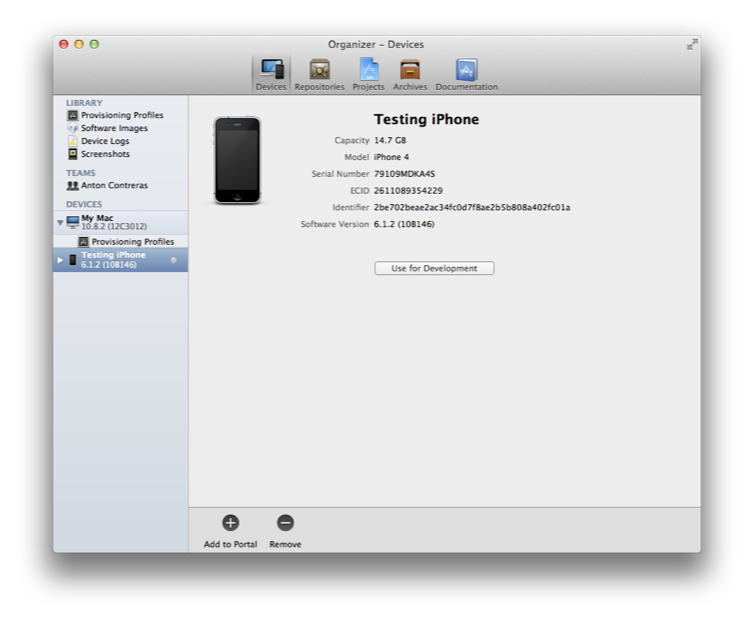Click the Add to Portal plus icon
The width and height of the screenshot is (754, 622).
(230, 523)
